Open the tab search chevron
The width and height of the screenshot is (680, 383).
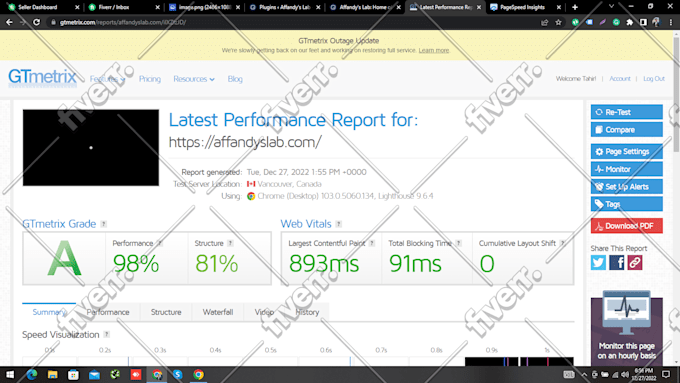[x=611, y=7]
